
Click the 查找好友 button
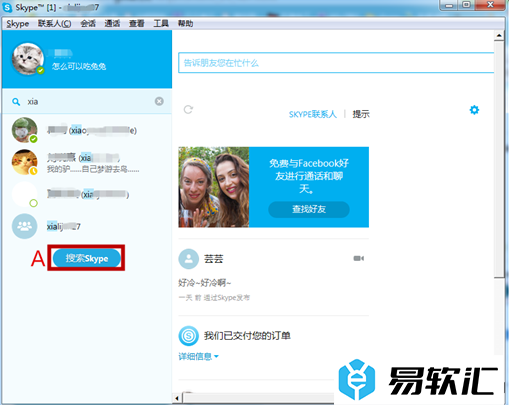click(309, 209)
